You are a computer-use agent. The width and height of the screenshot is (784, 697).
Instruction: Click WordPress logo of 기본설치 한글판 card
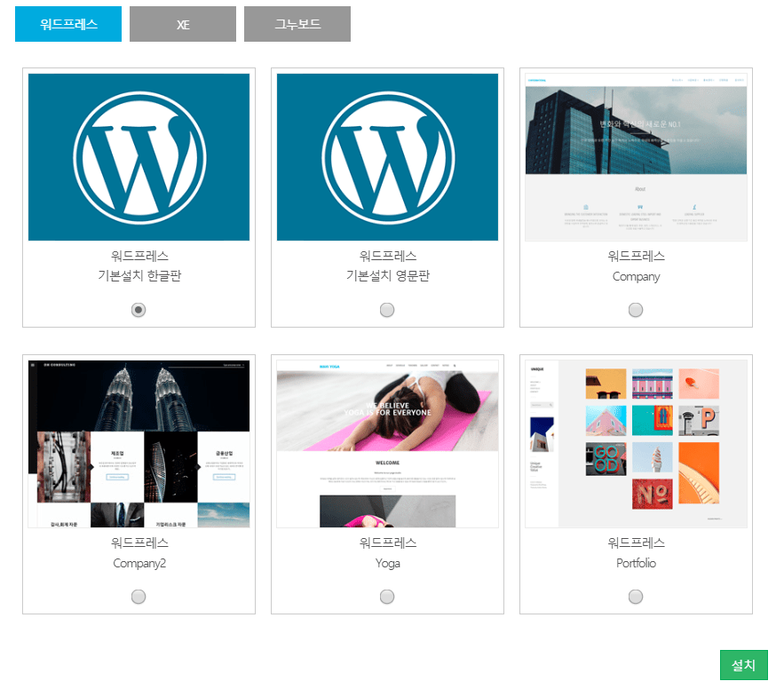click(139, 157)
